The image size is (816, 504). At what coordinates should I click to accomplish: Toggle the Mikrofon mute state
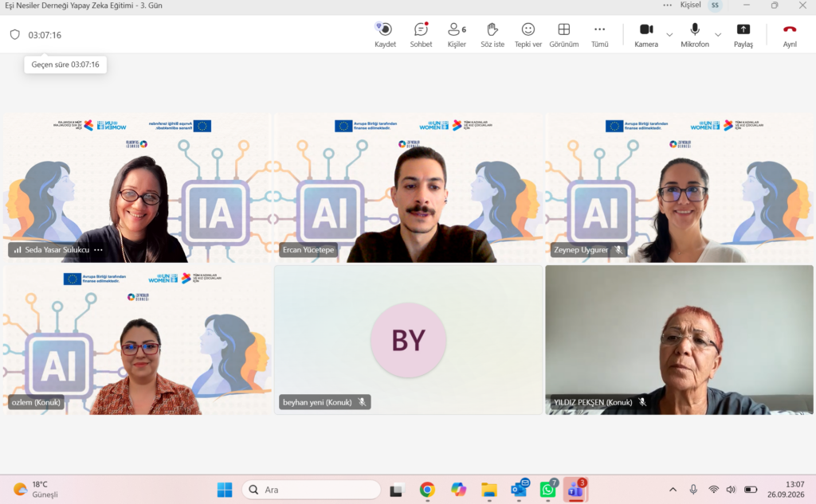click(x=695, y=35)
